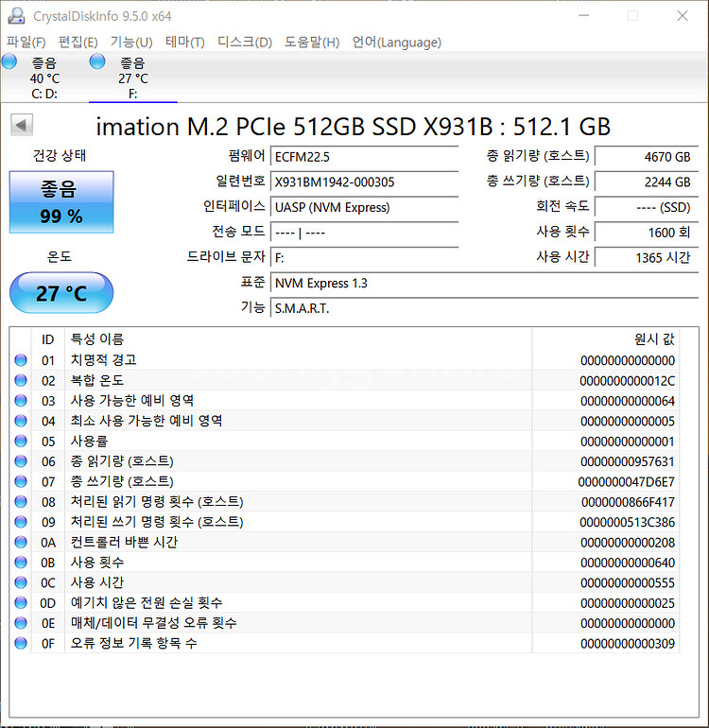Click raw value 000000513C386
Viewport: 709px width, 728px height.
tap(628, 522)
